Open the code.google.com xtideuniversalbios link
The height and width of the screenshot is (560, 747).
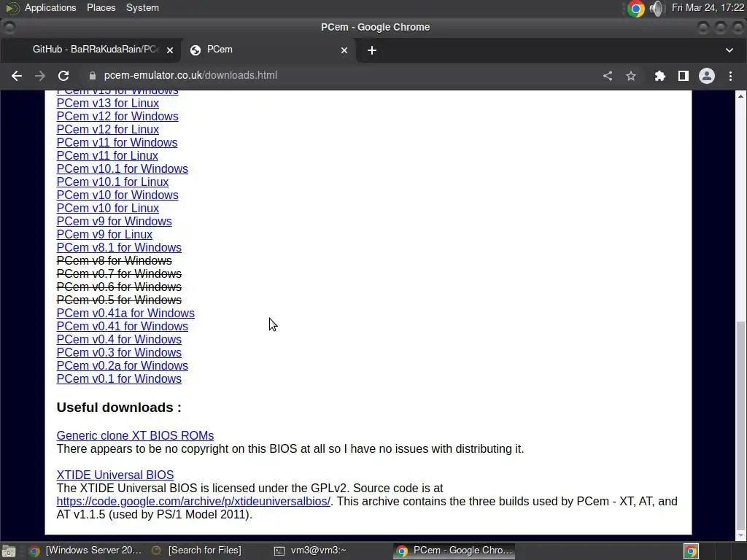coord(193,502)
